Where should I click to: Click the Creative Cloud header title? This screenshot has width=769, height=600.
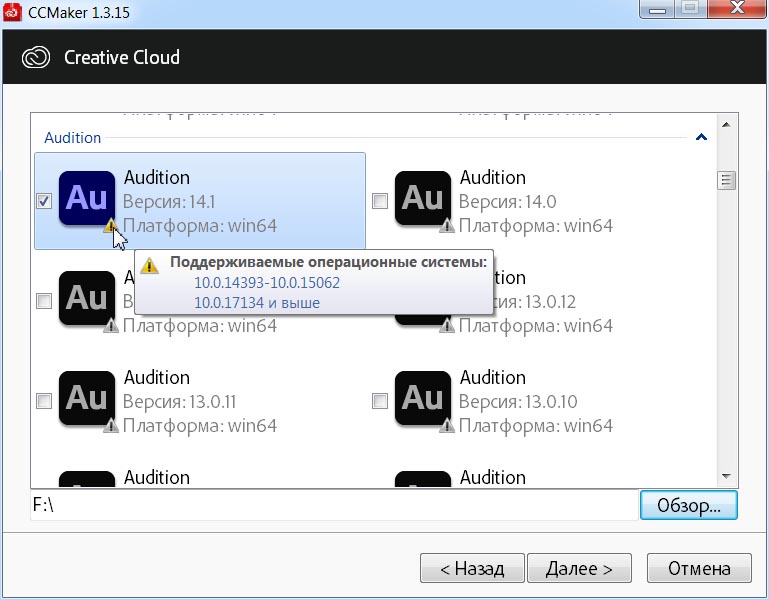122,57
